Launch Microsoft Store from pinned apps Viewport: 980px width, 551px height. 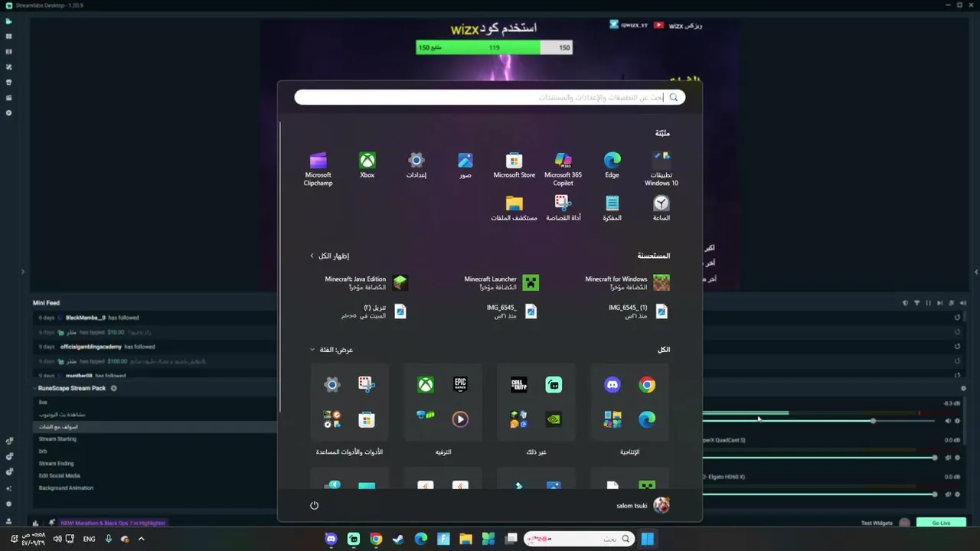514,165
